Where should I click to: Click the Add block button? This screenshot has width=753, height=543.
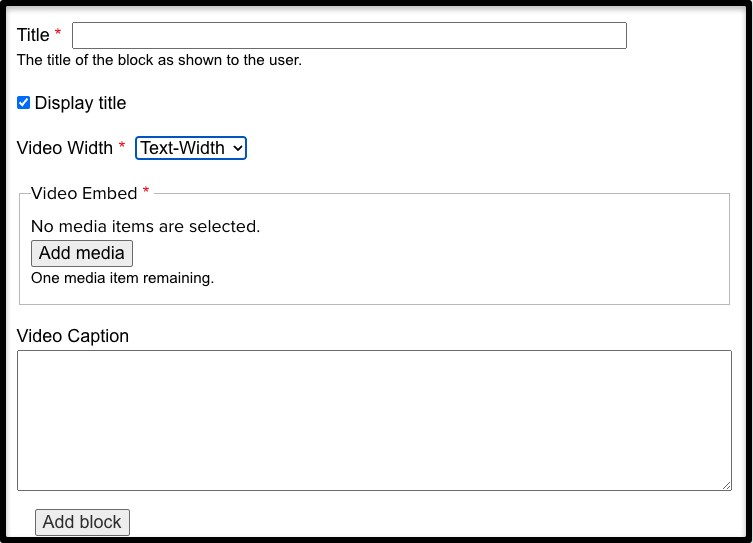(82, 522)
